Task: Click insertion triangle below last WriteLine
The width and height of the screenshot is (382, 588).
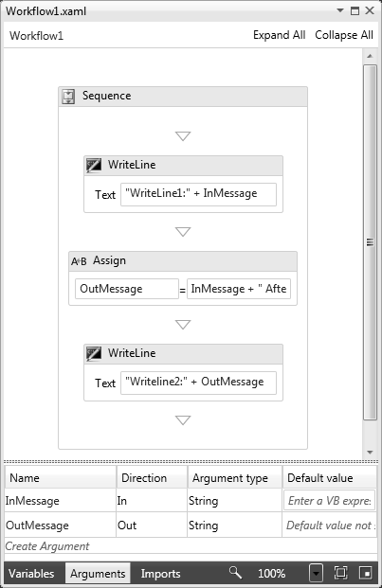Action: pyautogui.click(x=183, y=420)
